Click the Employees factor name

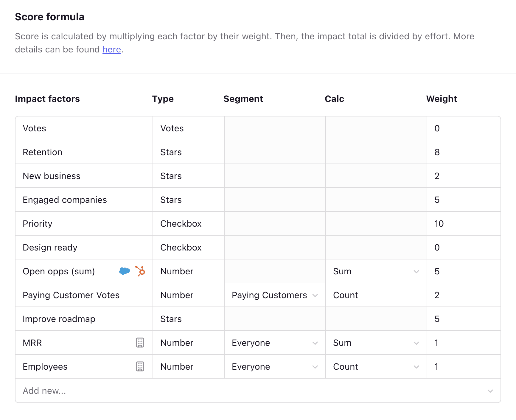pos(45,367)
